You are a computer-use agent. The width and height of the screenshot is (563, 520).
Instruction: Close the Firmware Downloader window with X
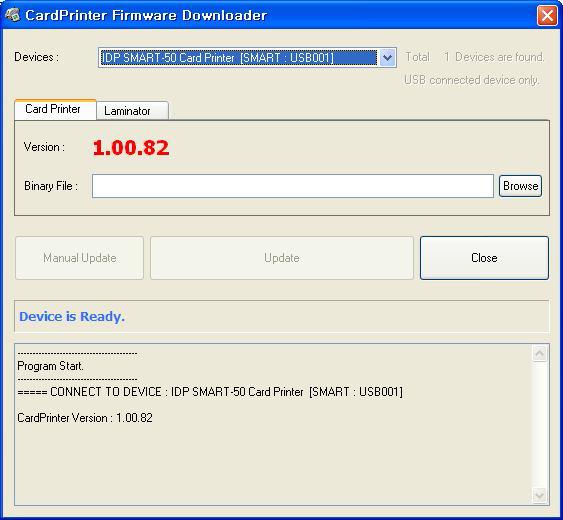coord(547,15)
